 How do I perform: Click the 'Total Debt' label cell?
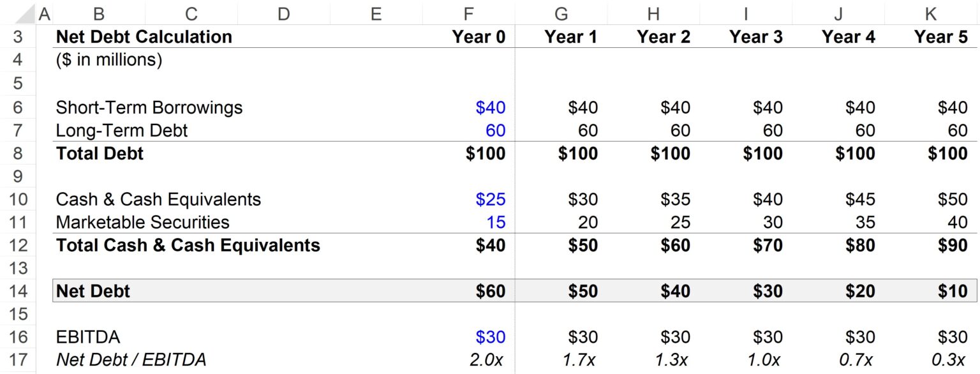(99, 153)
